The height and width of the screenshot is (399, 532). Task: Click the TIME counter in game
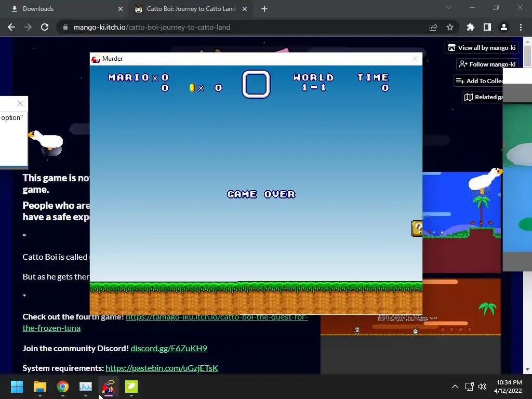pos(373,83)
